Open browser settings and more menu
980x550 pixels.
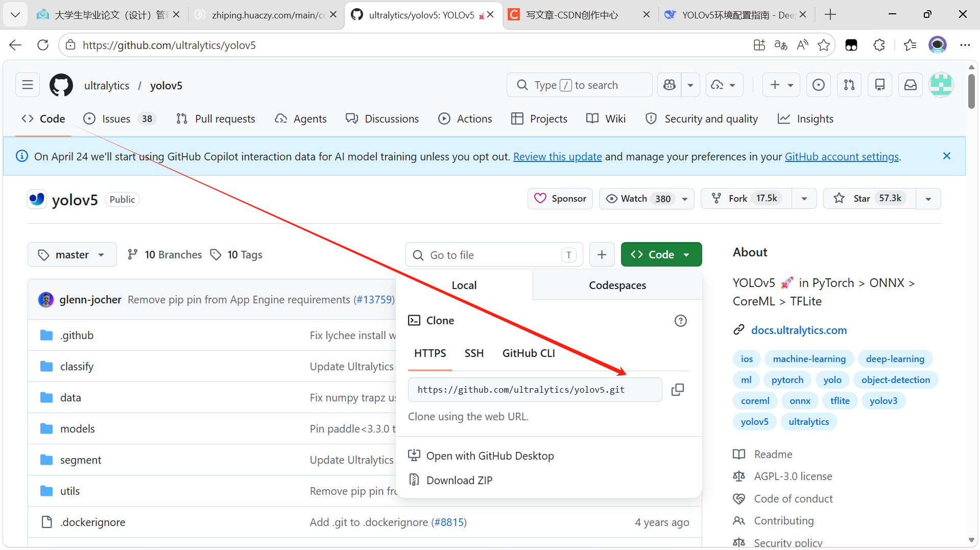tap(965, 45)
